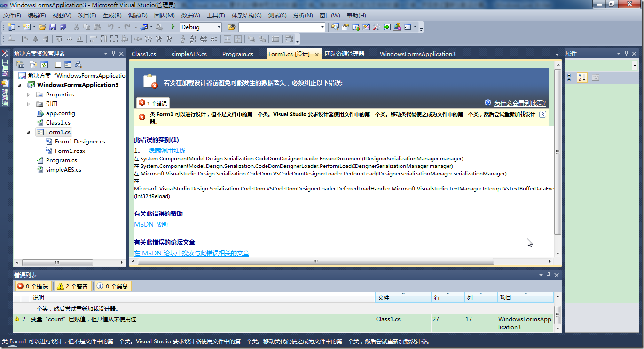644x349 pixels.
Task: Open the 文件(F) menu
Action: [x=12, y=16]
